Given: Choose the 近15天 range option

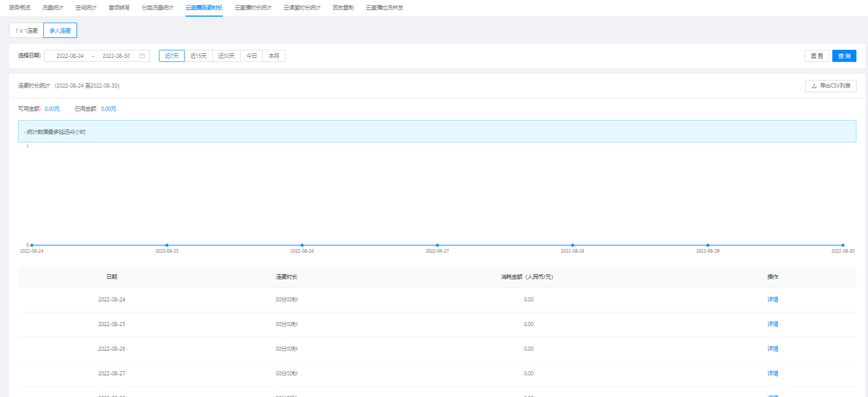Looking at the screenshot, I should [x=198, y=56].
